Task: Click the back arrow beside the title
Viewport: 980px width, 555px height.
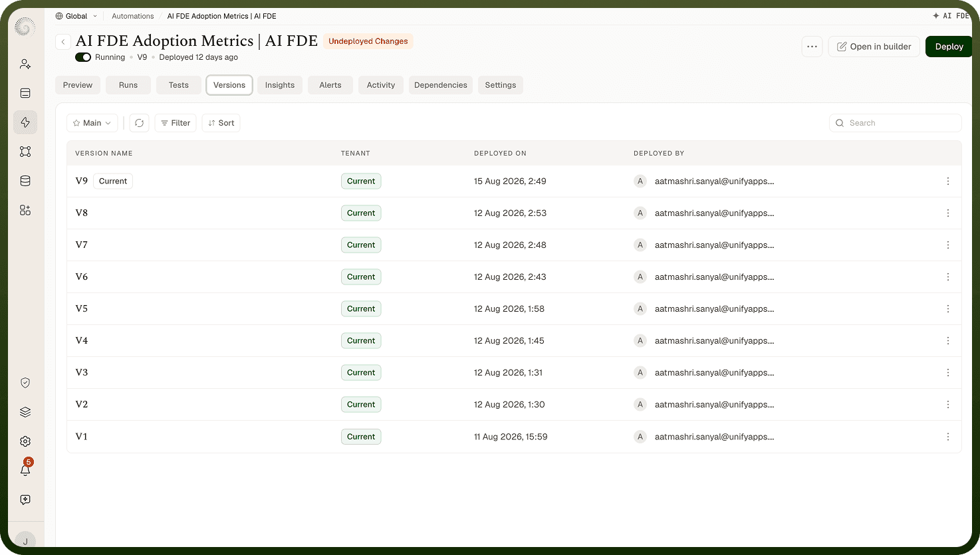Action: pyautogui.click(x=63, y=42)
